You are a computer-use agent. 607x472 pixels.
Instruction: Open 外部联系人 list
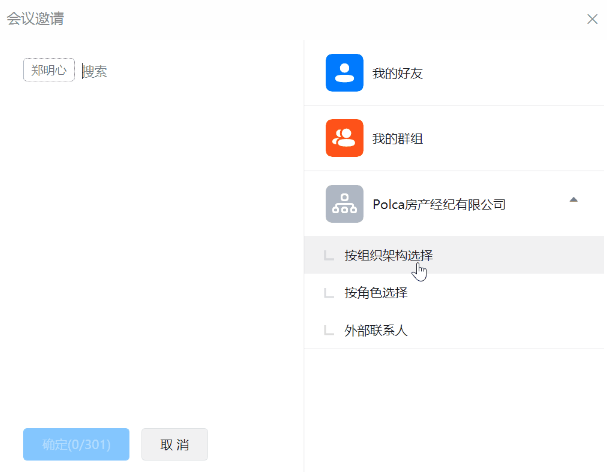pyautogui.click(x=454, y=330)
